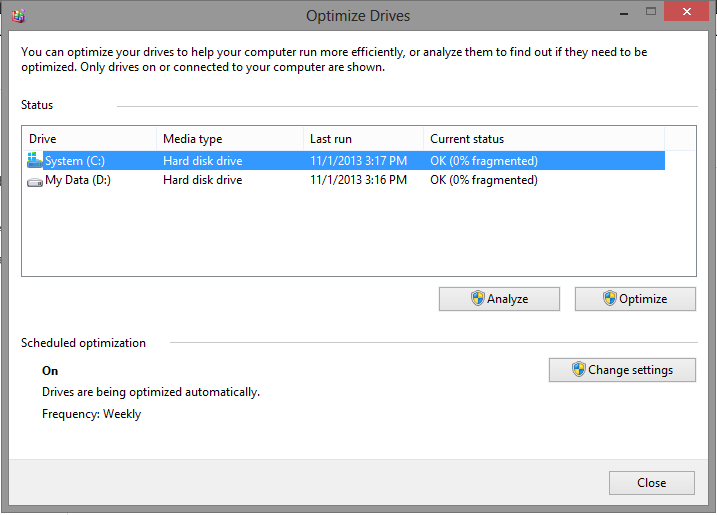
Task: Select the My Data (D:) drive row
Action: [345, 180]
